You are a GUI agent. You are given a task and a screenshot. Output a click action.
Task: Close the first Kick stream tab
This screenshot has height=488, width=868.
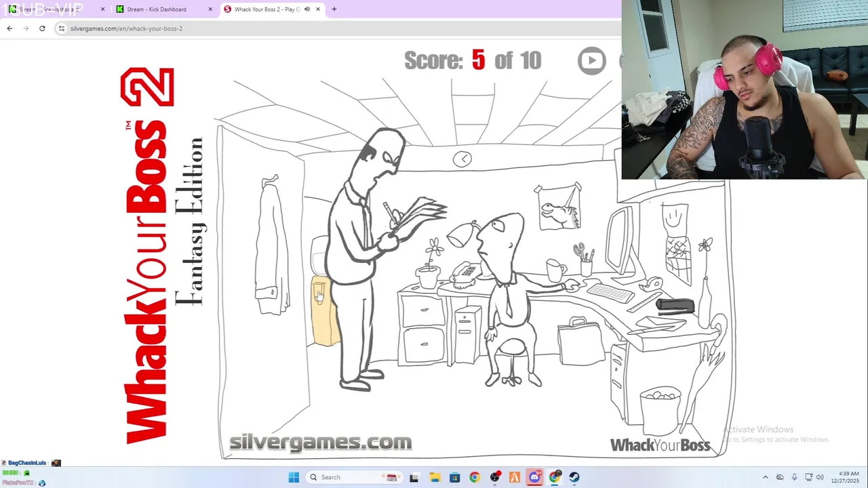[103, 9]
